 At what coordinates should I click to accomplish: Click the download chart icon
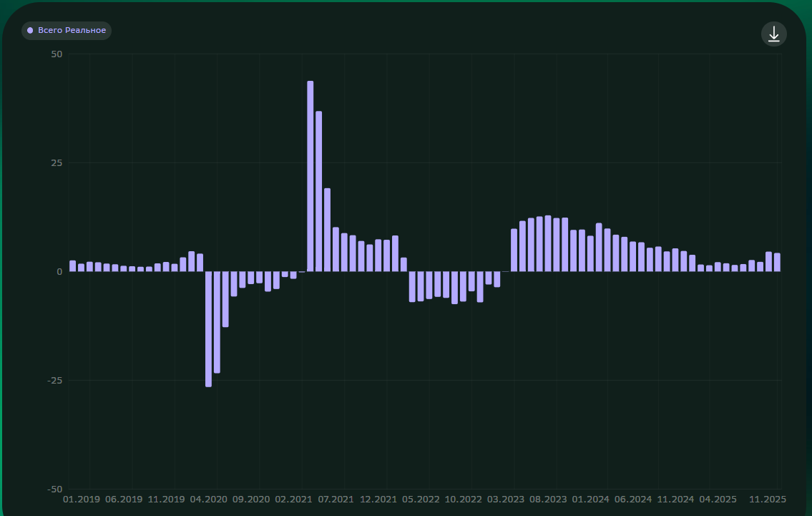[773, 34]
